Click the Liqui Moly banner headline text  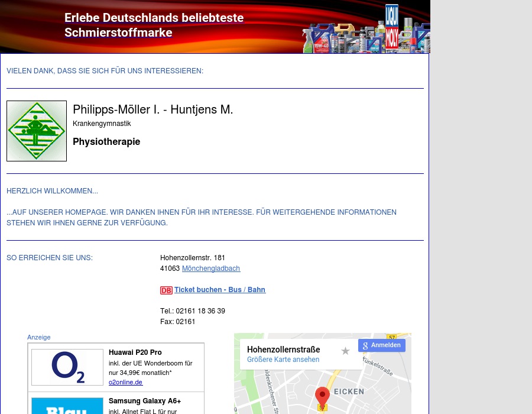tap(154, 25)
